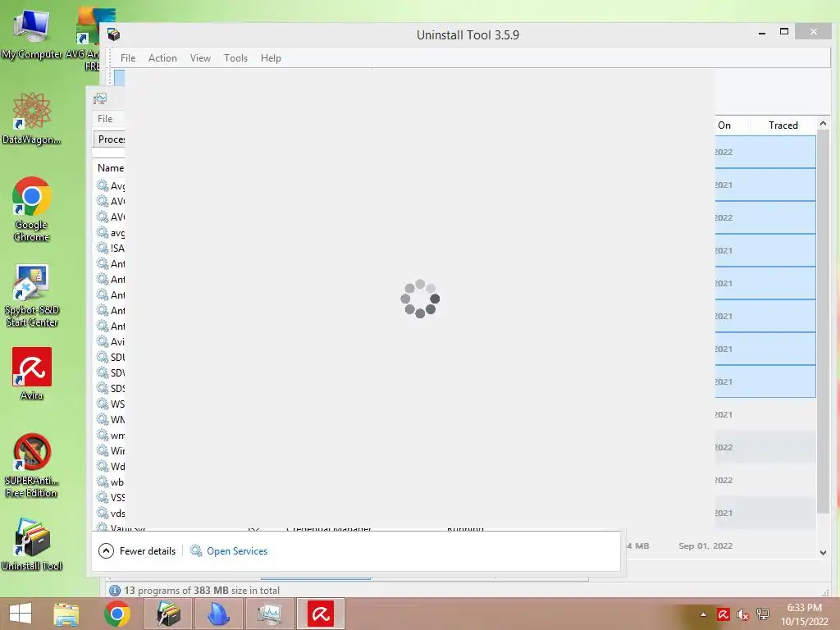840x630 pixels.
Task: Open My Computer desktop icon
Action: pyautogui.click(x=31, y=32)
